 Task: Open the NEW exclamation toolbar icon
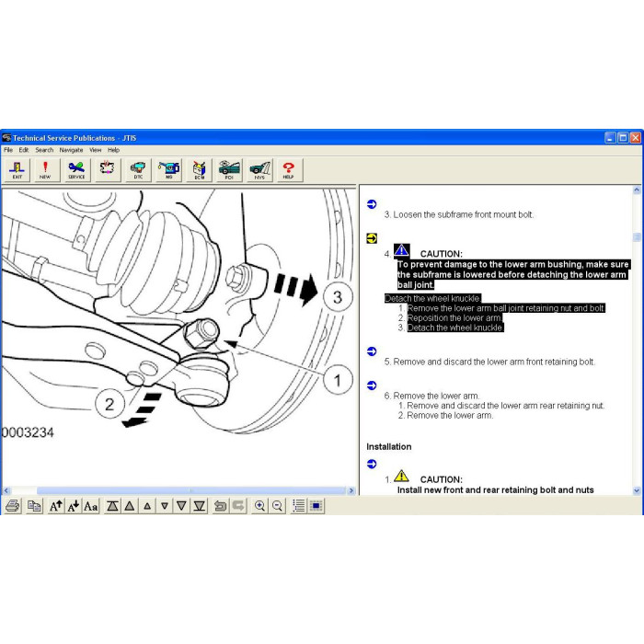pos(45,170)
